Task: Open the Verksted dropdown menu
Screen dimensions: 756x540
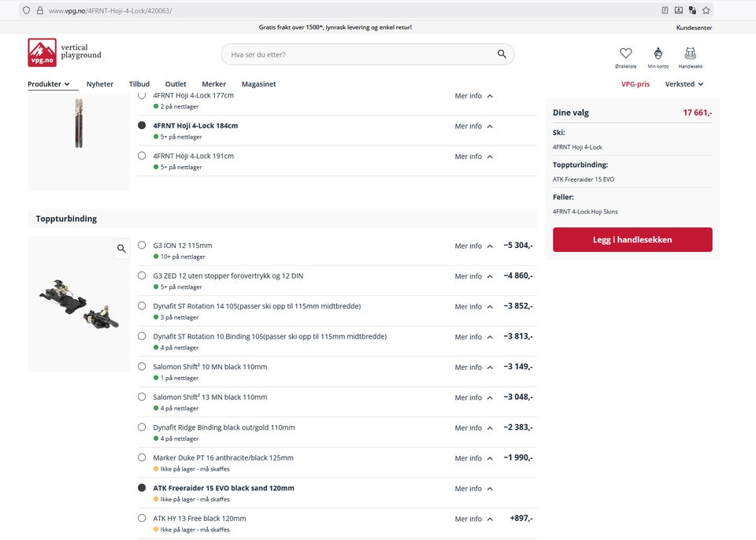Action: pos(684,84)
